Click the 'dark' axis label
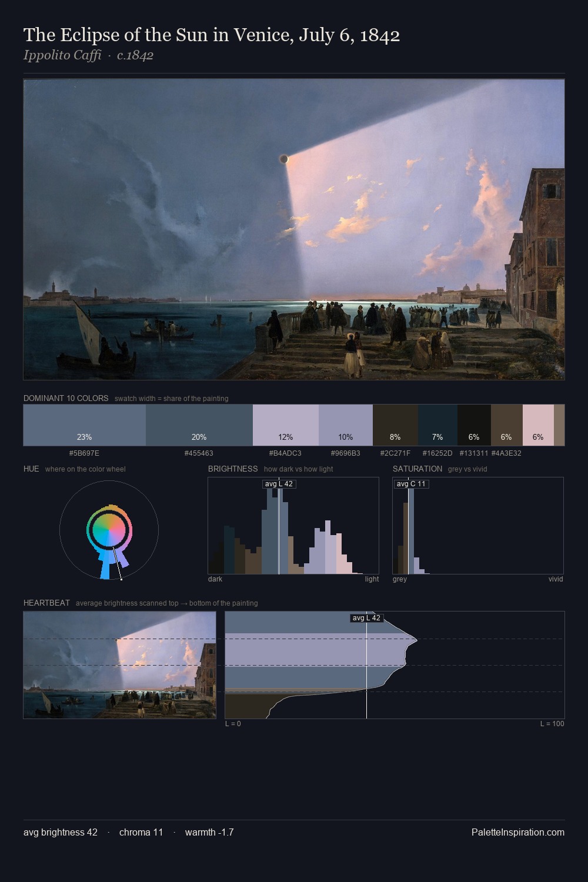Image resolution: width=588 pixels, height=882 pixels. 215,579
